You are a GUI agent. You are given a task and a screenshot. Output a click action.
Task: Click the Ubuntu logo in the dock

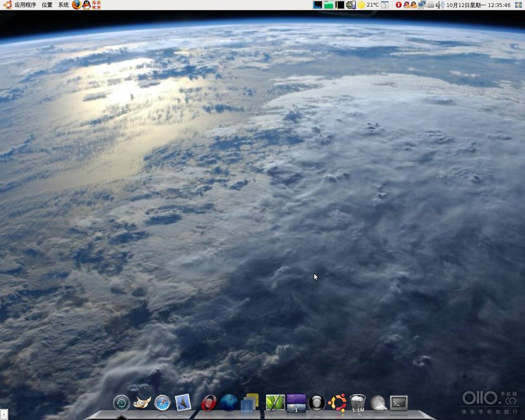[337, 403]
